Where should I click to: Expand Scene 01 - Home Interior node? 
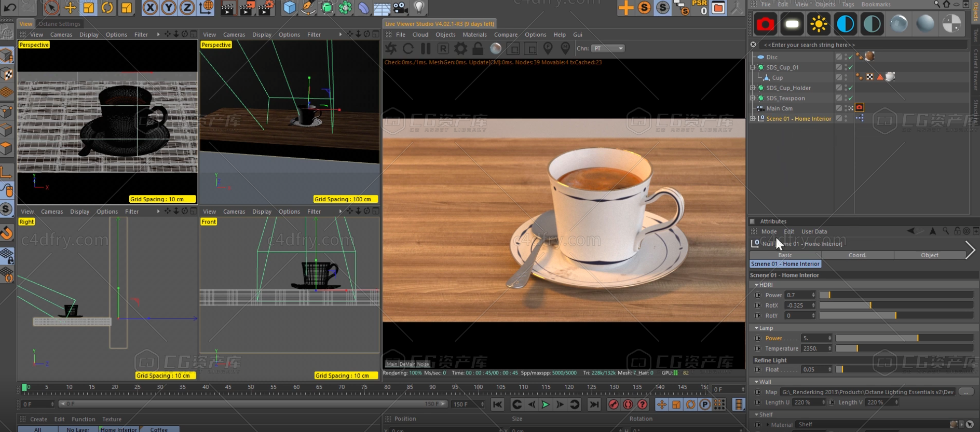(x=753, y=119)
